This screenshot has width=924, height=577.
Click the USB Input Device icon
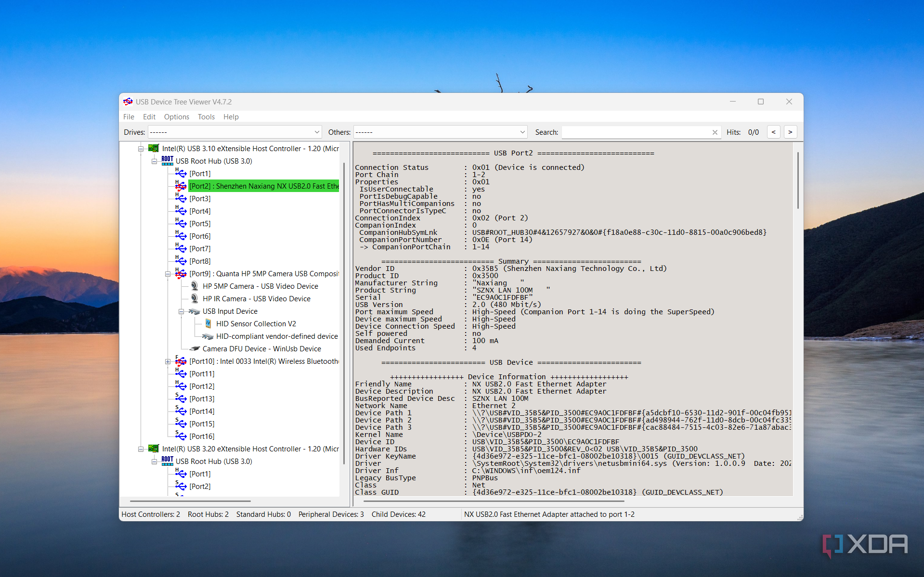[x=195, y=311]
